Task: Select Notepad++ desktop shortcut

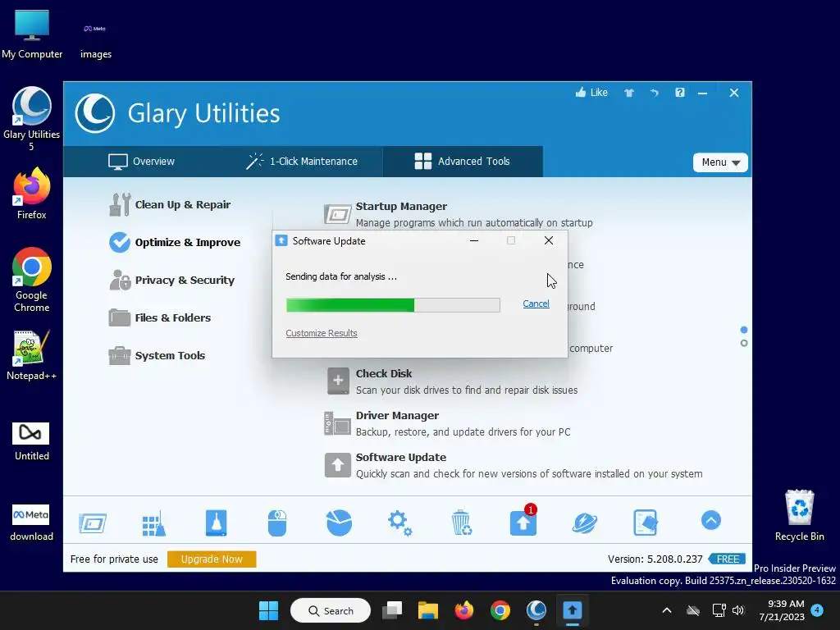Action: tap(32, 355)
